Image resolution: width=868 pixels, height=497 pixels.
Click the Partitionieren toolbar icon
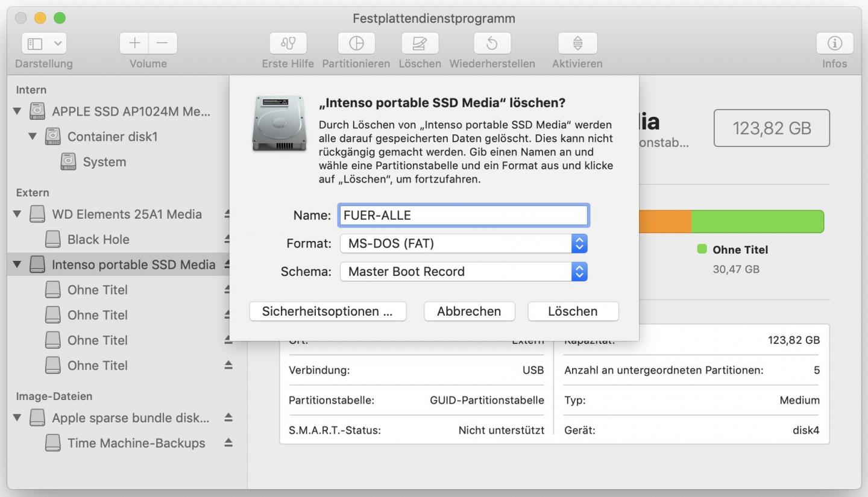pyautogui.click(x=356, y=44)
